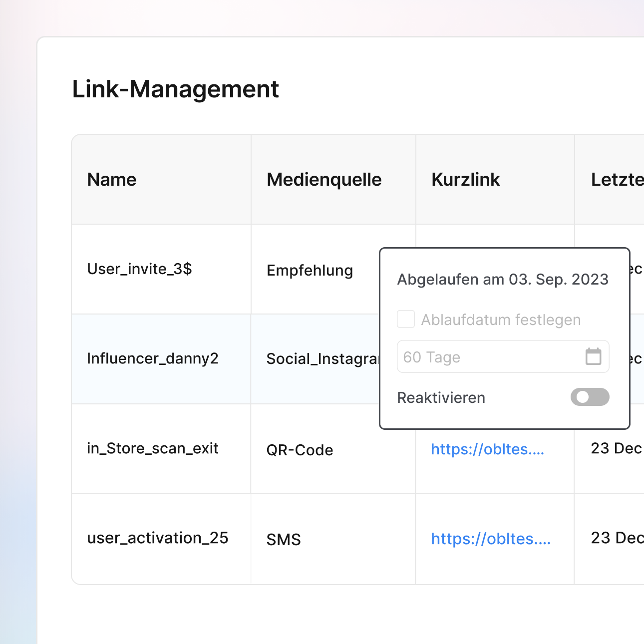Screen dimensions: 644x644
Task: Click the QR-Code media source cell
Action: click(300, 450)
